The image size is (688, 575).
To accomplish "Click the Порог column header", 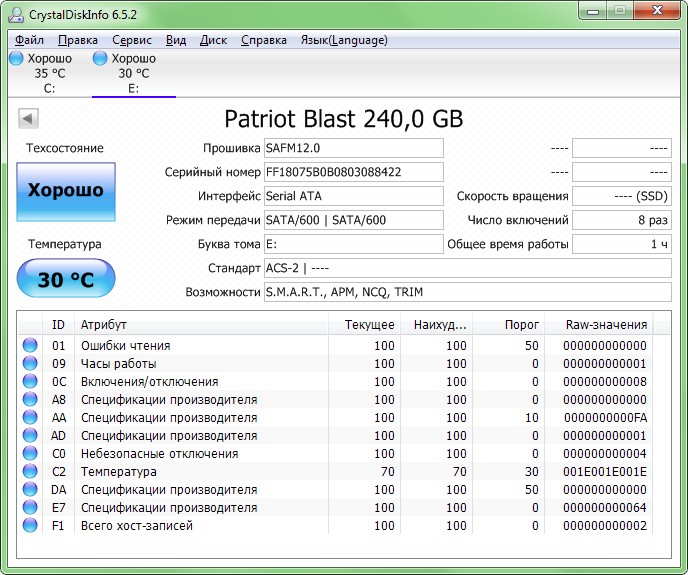I will point(508,325).
